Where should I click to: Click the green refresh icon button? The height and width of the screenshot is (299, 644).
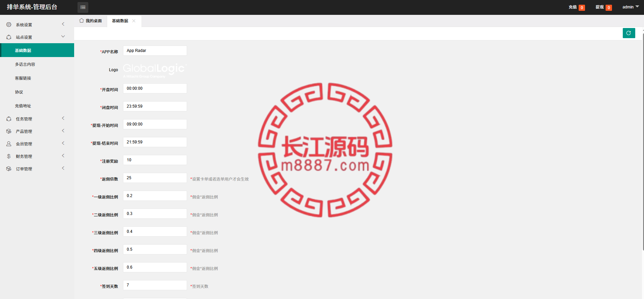click(x=629, y=33)
